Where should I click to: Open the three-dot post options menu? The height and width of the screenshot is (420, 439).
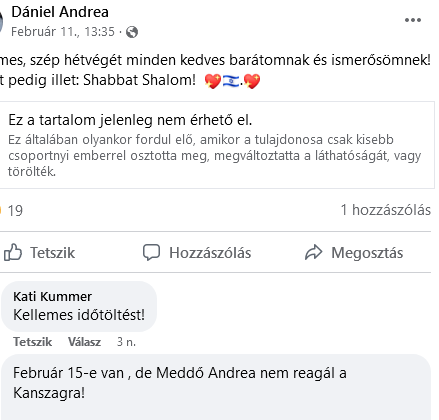pyautogui.click(x=413, y=20)
